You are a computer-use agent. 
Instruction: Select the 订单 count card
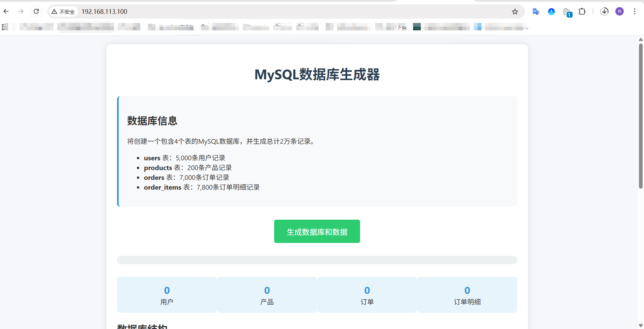(x=367, y=295)
